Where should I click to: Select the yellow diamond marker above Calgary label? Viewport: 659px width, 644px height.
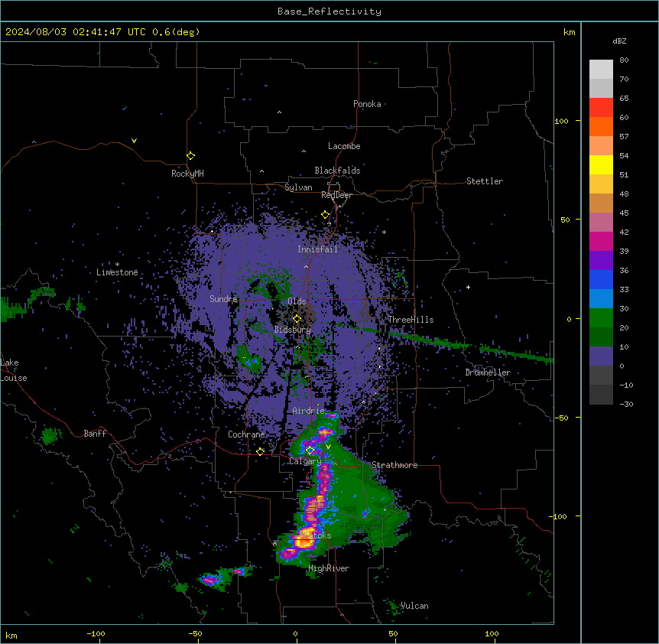(x=310, y=450)
